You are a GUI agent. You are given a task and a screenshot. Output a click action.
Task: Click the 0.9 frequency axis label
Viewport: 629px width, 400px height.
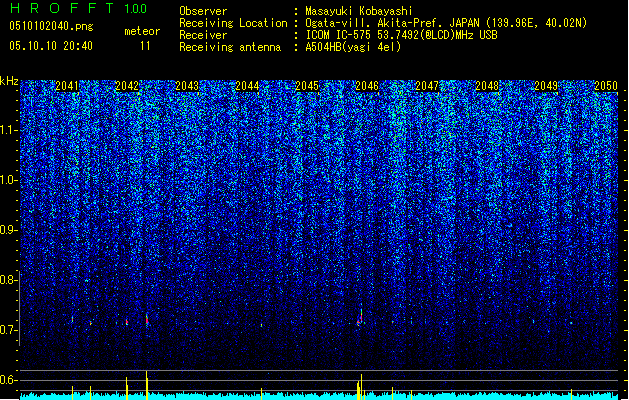click(x=8, y=230)
